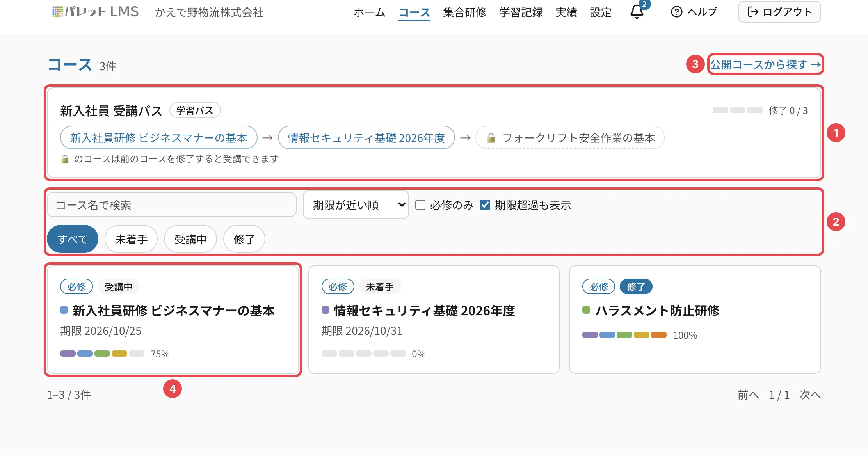Uncheck the 期限超過も表示 checkbox

click(x=485, y=205)
